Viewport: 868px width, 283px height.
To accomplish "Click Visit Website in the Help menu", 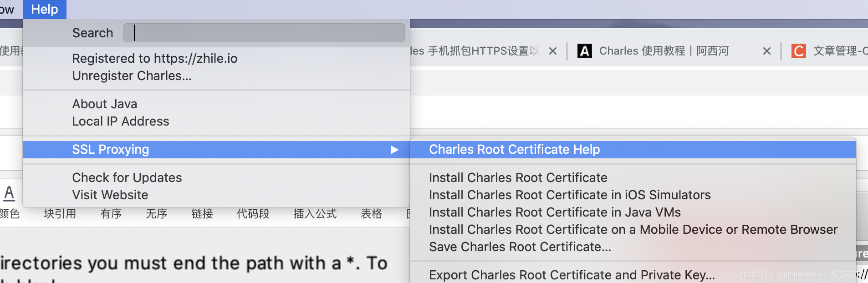I will [x=216, y=195].
